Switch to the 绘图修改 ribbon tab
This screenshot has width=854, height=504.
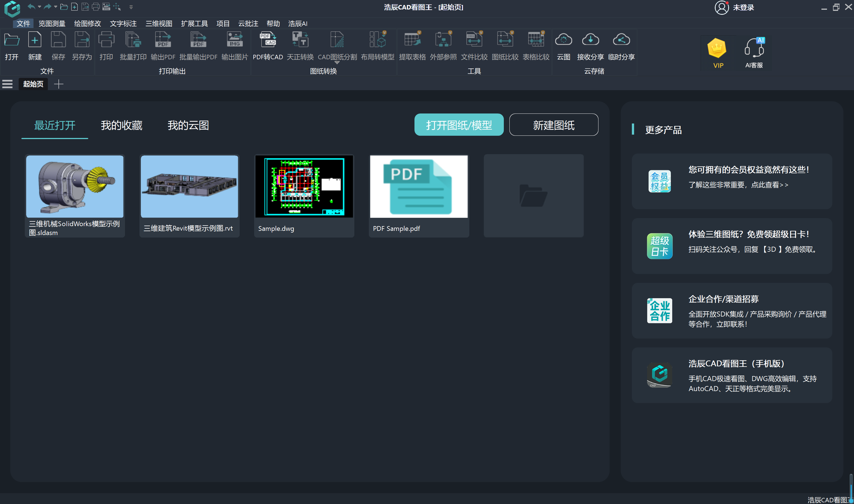click(x=87, y=23)
